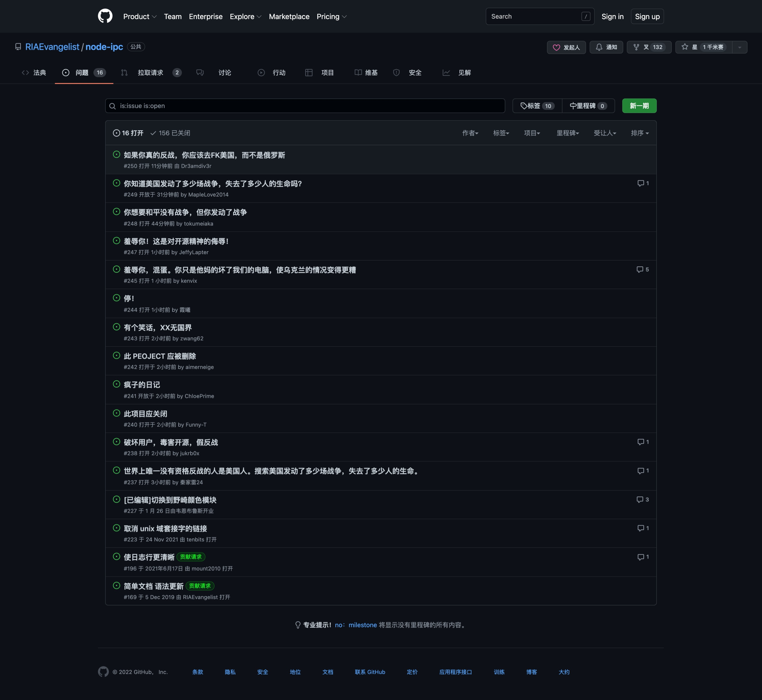
Task: Click the comment icon showing 3 on issue #227
Action: coord(640,500)
